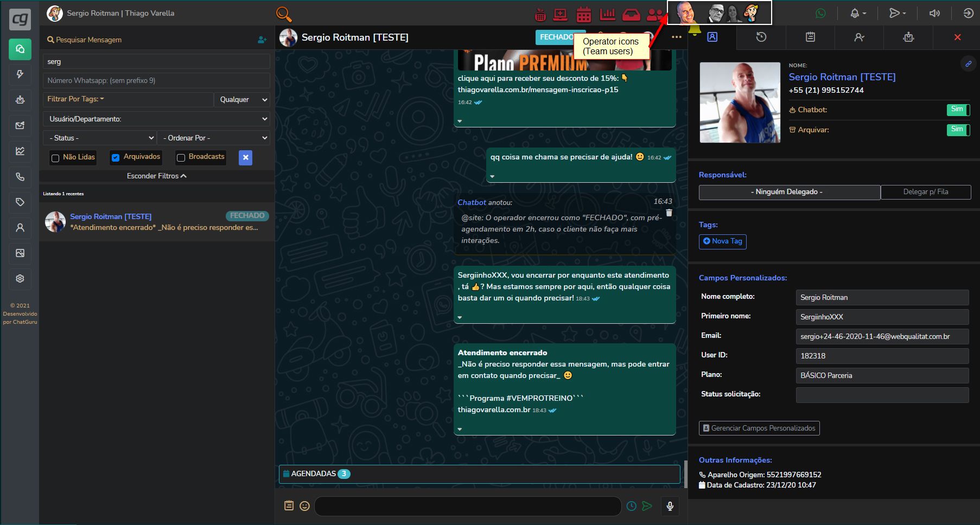Expand options arrow on 'Atendimento encerrado' message
Image resolution: width=980 pixels, height=525 pixels.
(x=460, y=429)
